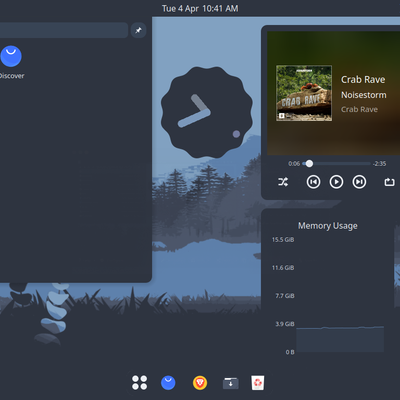Click the 15.5 GiB axis label
The width and height of the screenshot is (400, 400).
283,240
